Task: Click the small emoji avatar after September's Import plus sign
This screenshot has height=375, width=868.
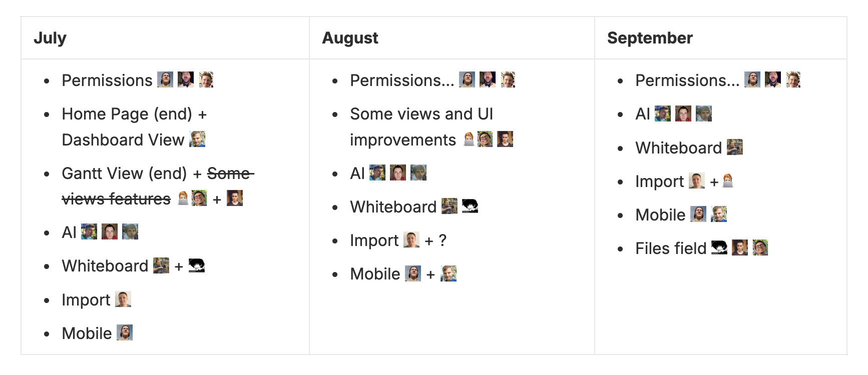Action: coord(728,180)
